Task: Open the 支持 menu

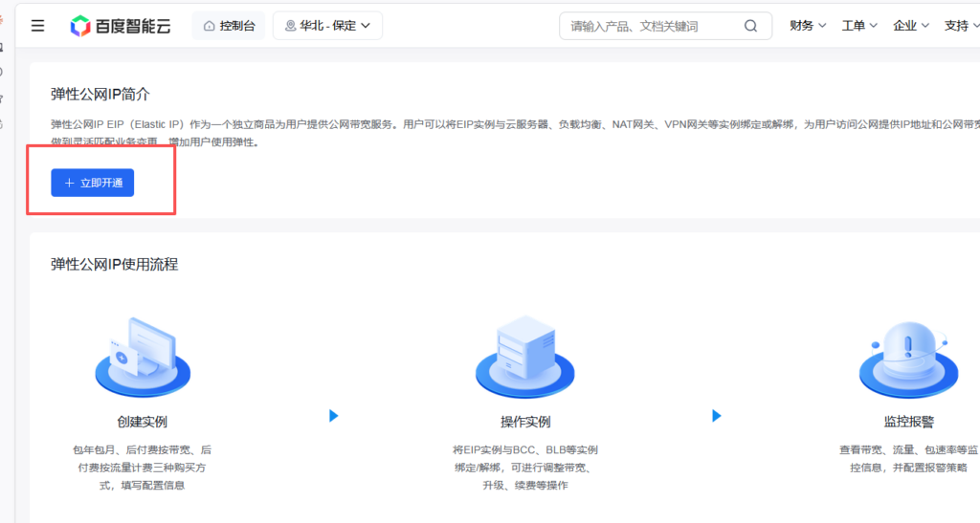Action: click(x=961, y=26)
